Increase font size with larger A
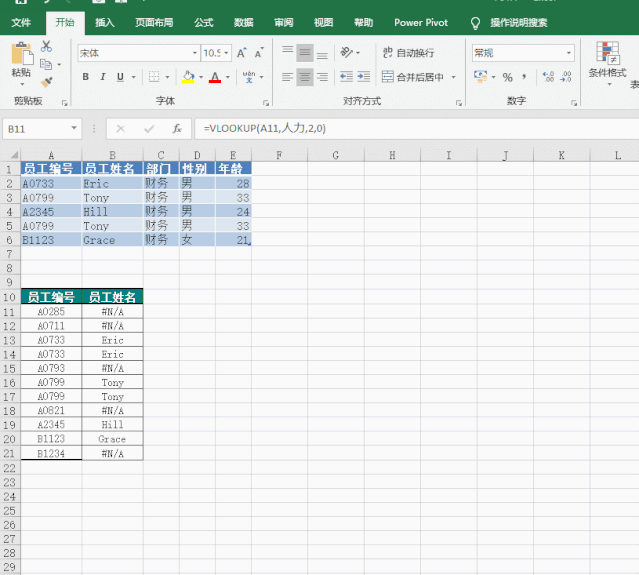The image size is (639, 575). [242, 53]
